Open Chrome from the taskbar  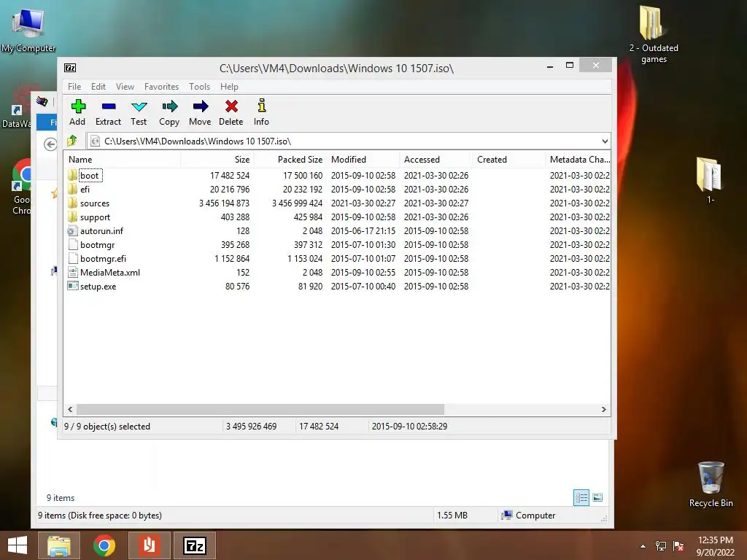click(x=104, y=545)
